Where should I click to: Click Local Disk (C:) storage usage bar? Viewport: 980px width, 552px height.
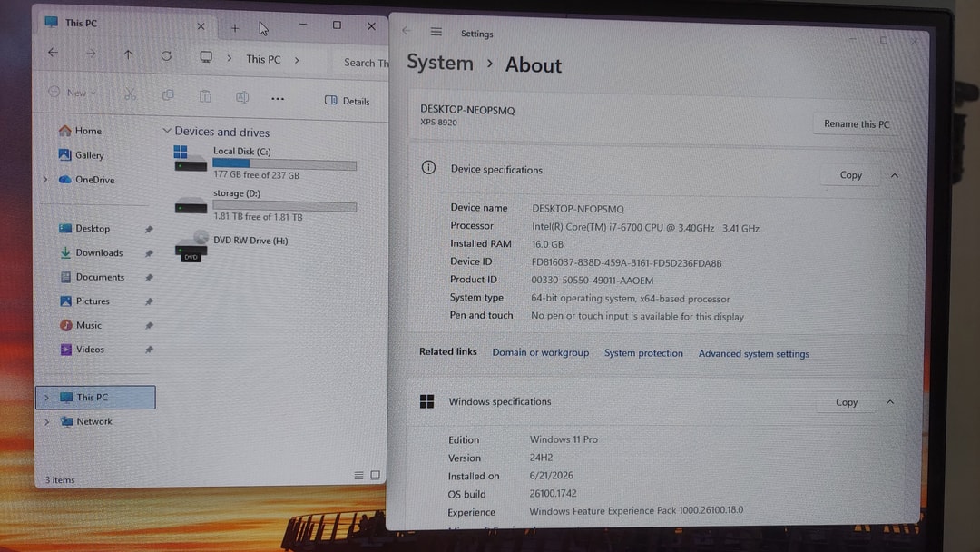tap(284, 163)
